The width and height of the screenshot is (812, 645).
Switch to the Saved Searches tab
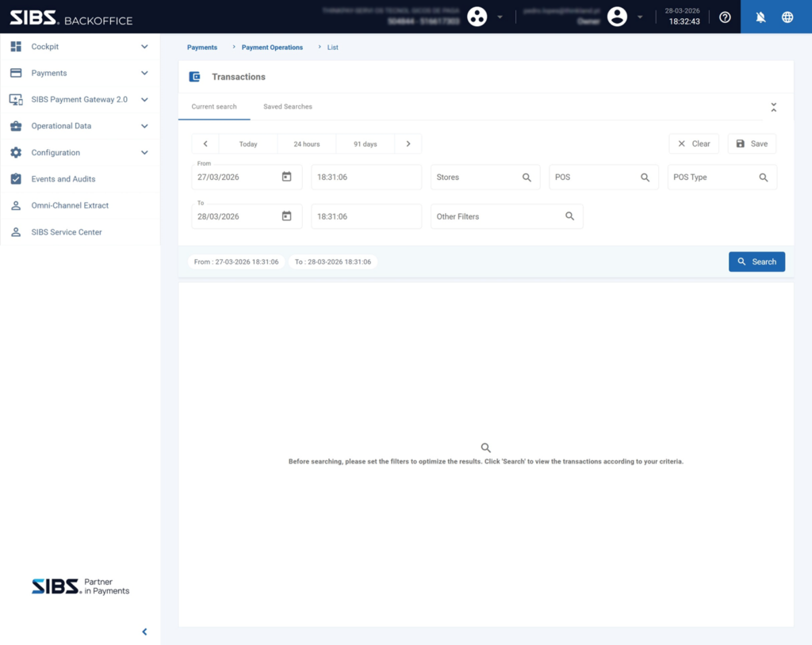point(288,107)
